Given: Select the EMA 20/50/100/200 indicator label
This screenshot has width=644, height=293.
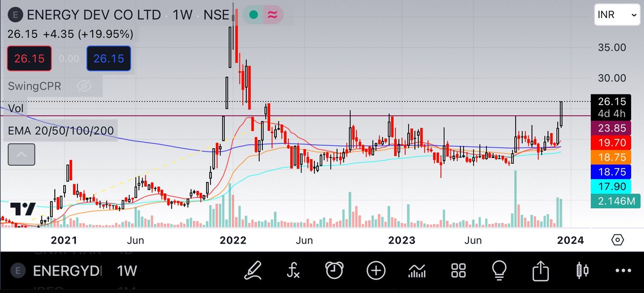Looking at the screenshot, I should 61,130.
